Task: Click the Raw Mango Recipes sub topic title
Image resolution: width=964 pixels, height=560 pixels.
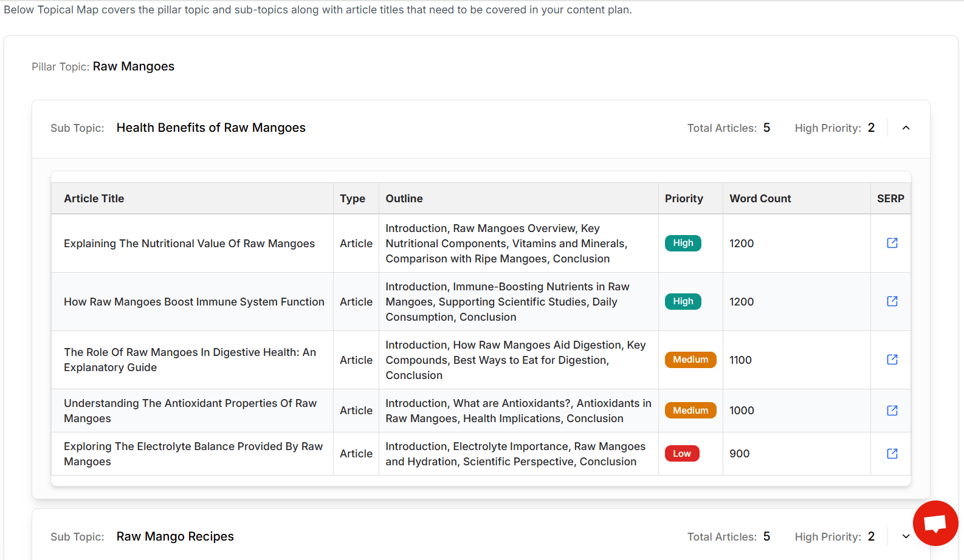Action: pyautogui.click(x=175, y=537)
